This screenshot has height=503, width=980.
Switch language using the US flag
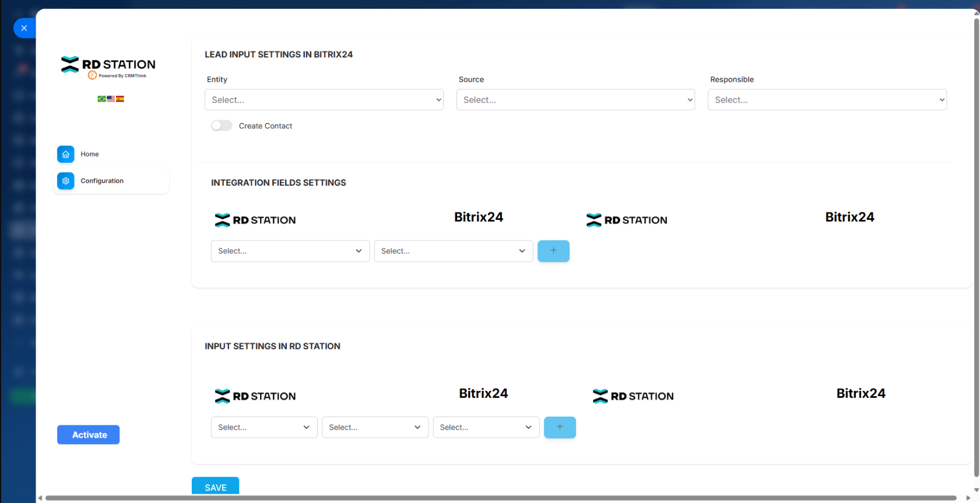pos(111,99)
